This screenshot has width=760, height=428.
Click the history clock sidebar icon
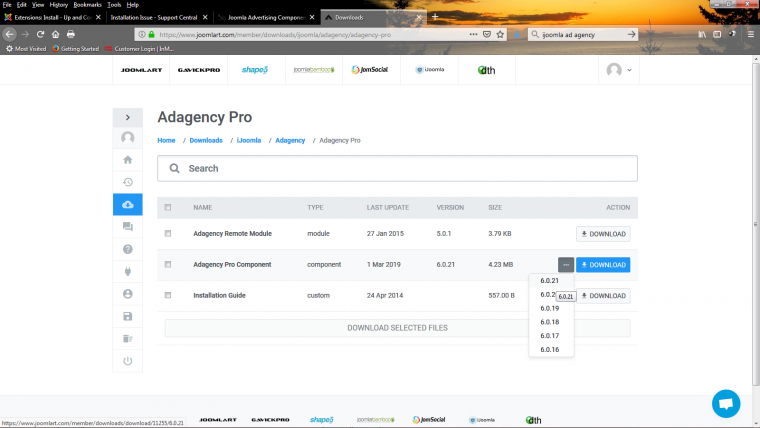(127, 182)
